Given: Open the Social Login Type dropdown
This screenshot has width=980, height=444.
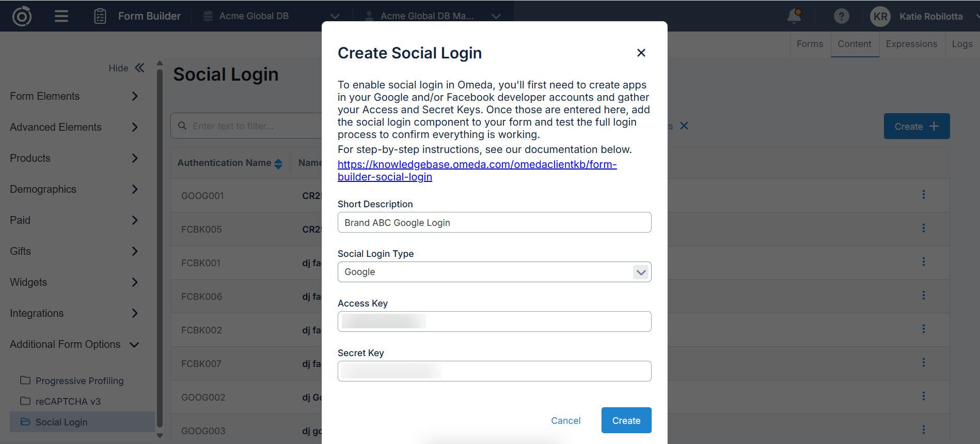Looking at the screenshot, I should (x=640, y=272).
